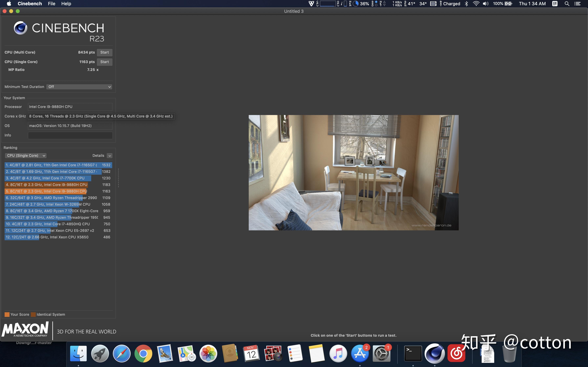The width and height of the screenshot is (588, 367).
Task: Open Safari from the dock
Action: (x=121, y=353)
